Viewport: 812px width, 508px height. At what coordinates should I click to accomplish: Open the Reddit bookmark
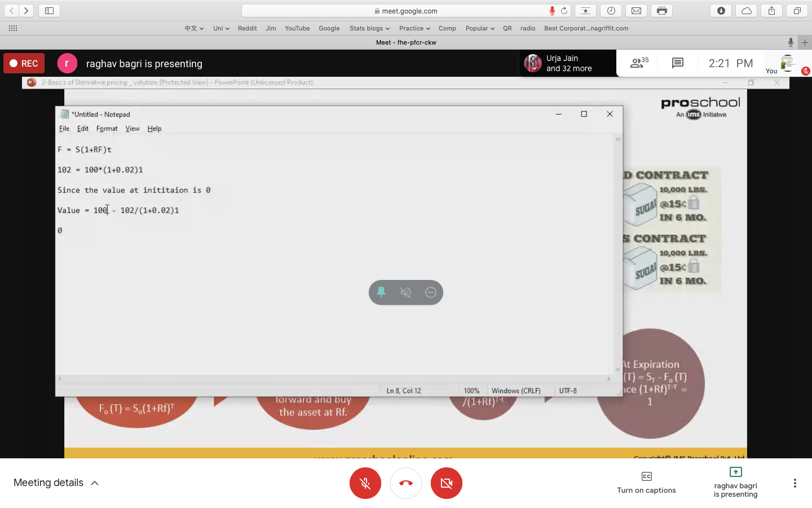pyautogui.click(x=247, y=28)
